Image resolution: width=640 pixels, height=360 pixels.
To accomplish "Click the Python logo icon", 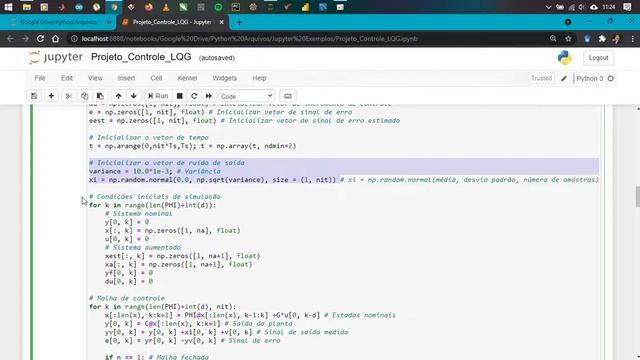I will pyautogui.click(x=564, y=58).
